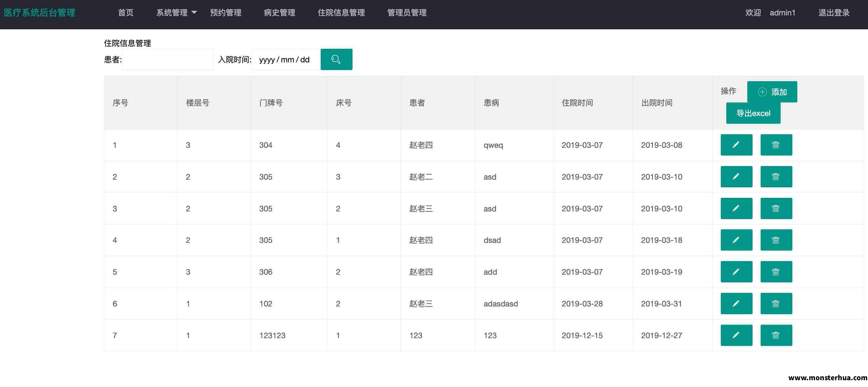Open the 管理员管理 menu item
Screen dimensions: 868x387
407,13
